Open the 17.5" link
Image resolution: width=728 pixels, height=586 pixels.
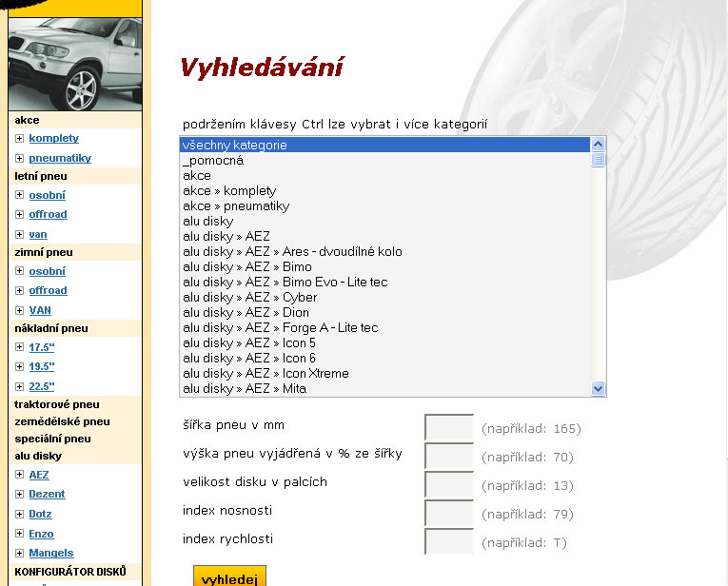[42, 347]
